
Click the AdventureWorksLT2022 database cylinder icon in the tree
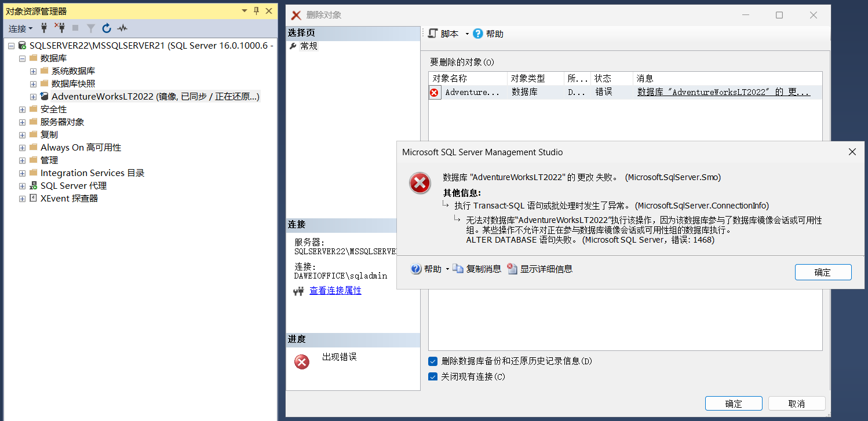44,96
